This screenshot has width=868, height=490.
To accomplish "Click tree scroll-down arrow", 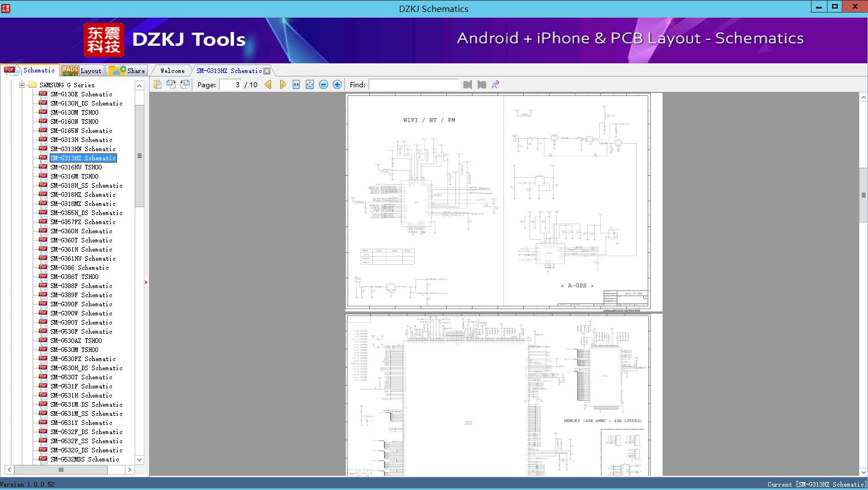I will pos(139,460).
